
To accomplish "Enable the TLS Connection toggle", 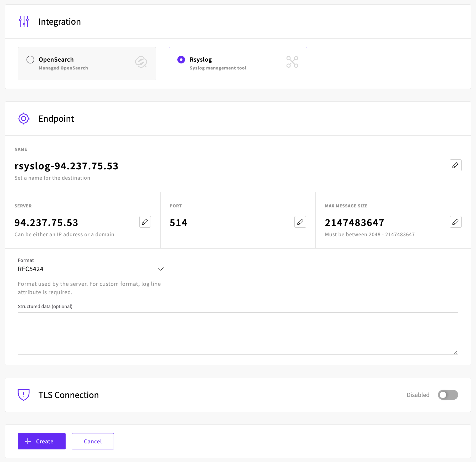I will click(448, 395).
